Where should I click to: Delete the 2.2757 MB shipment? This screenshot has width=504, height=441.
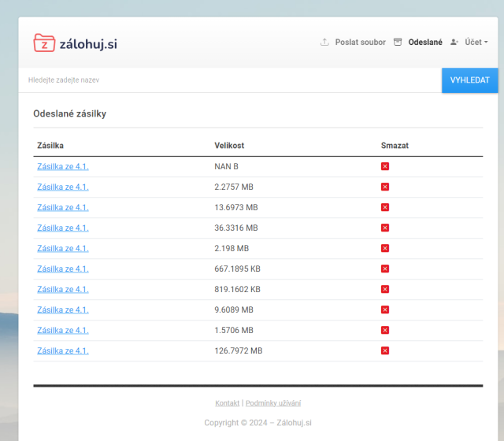tap(385, 187)
